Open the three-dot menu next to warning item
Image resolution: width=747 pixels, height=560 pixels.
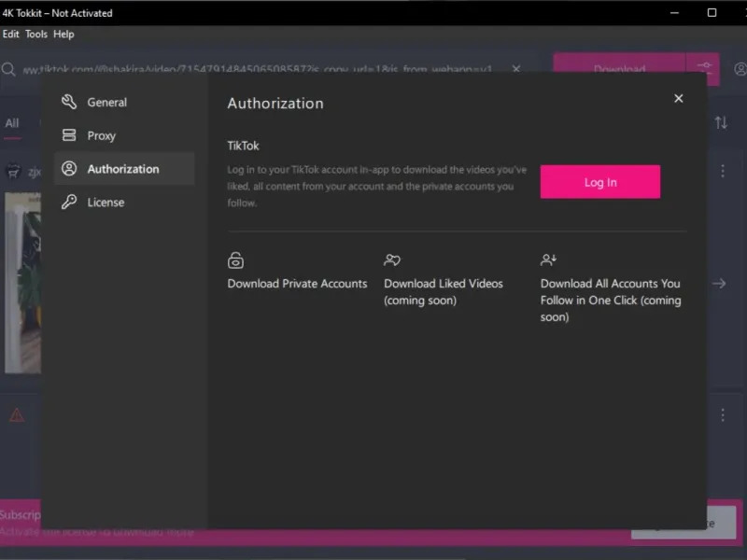pyautogui.click(x=723, y=415)
